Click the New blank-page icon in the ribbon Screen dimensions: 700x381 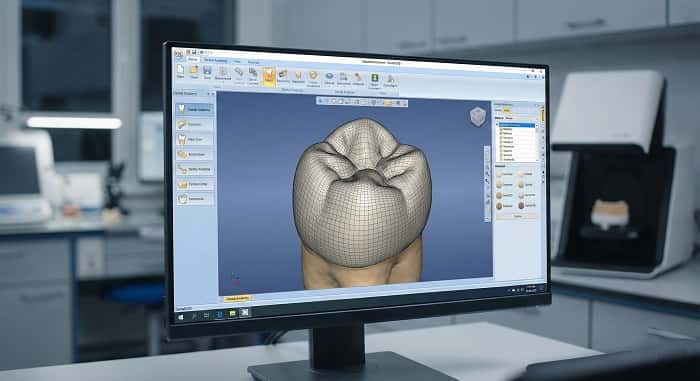point(180,69)
